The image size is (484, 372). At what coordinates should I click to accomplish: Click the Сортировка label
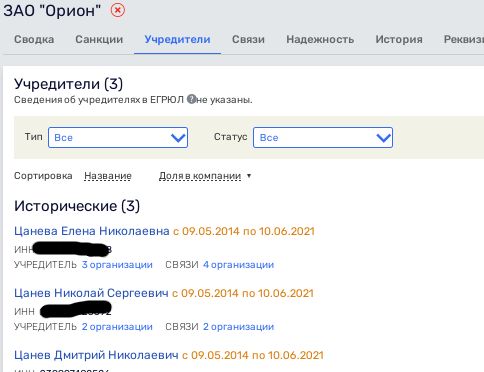click(43, 176)
